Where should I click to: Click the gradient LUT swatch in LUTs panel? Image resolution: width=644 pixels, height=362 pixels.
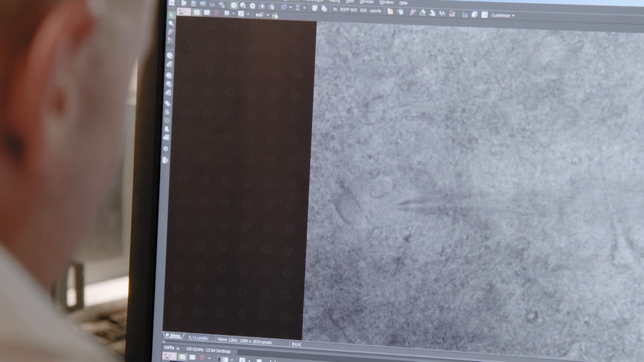click(222, 359)
